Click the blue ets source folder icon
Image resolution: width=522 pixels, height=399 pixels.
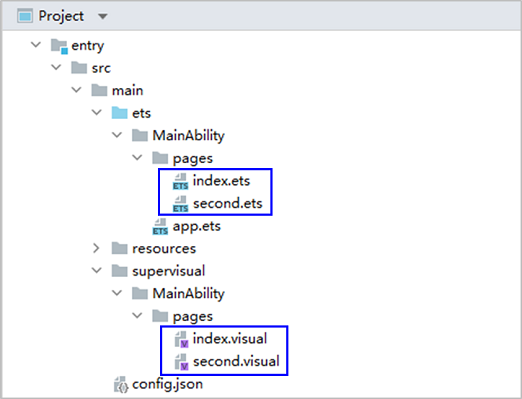pyautogui.click(x=119, y=113)
